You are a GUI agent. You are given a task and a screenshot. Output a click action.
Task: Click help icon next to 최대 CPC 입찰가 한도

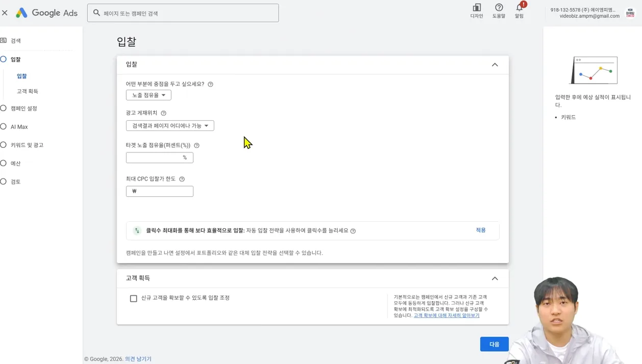tap(182, 179)
